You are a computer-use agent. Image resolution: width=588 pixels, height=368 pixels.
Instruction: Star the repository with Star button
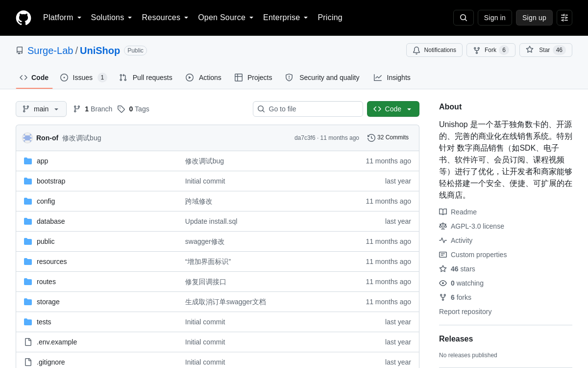546,50
